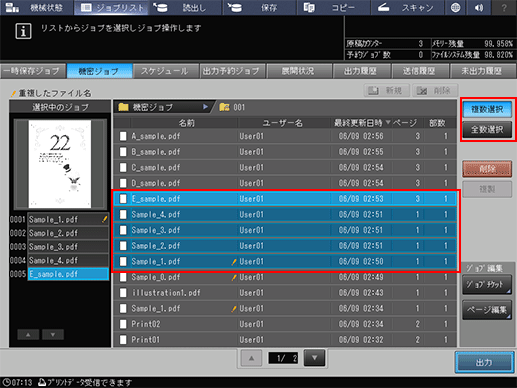Move up in the selected jobs panel

(x=28, y=334)
